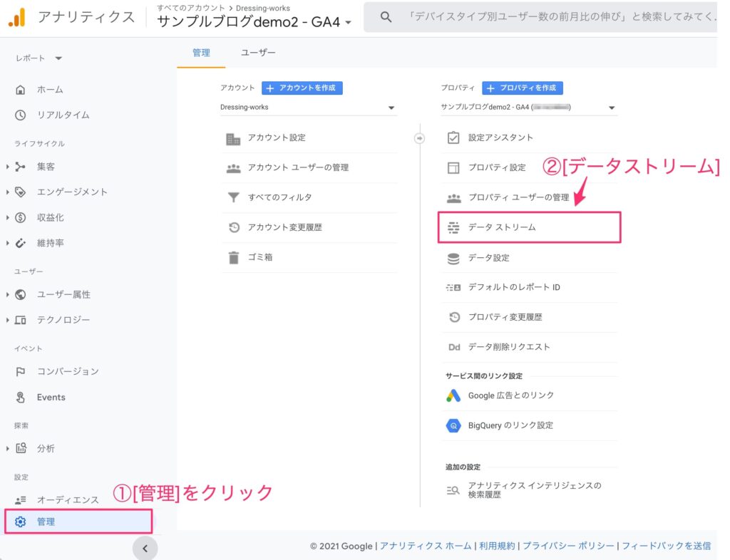Viewport: 730px width, 560px height.
Task: Open the レポート dropdown in sidebar
Action: (58, 58)
